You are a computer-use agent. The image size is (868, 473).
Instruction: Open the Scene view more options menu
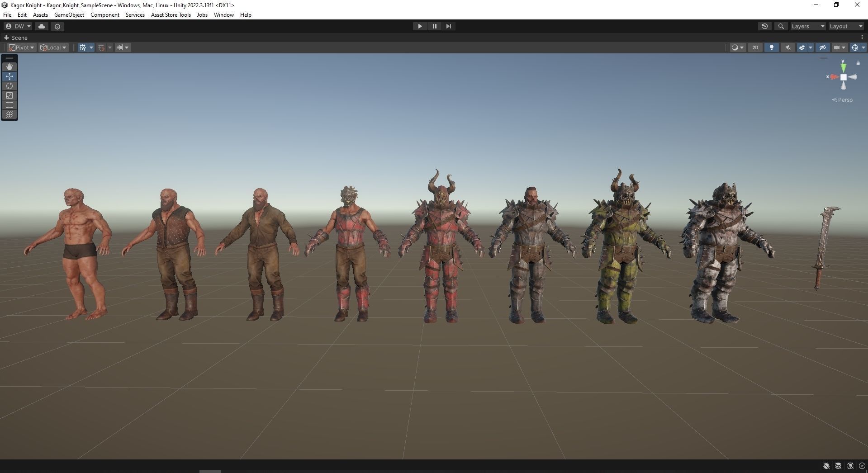coord(862,38)
